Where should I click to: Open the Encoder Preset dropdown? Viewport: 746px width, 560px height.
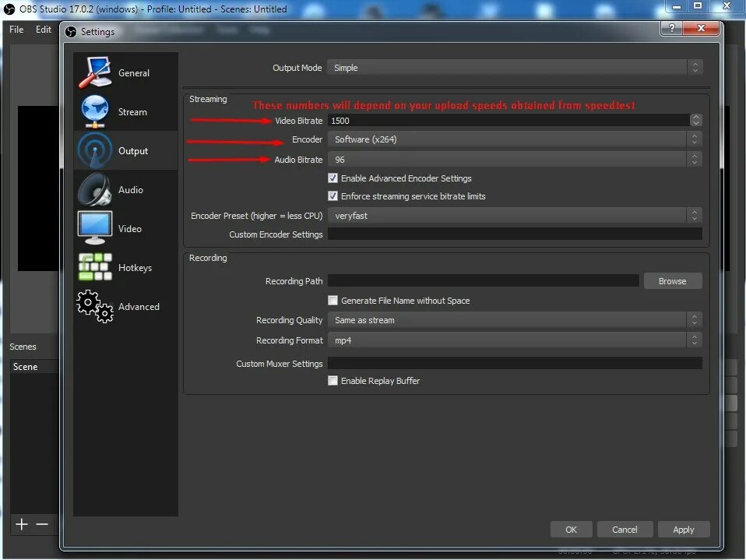point(515,216)
